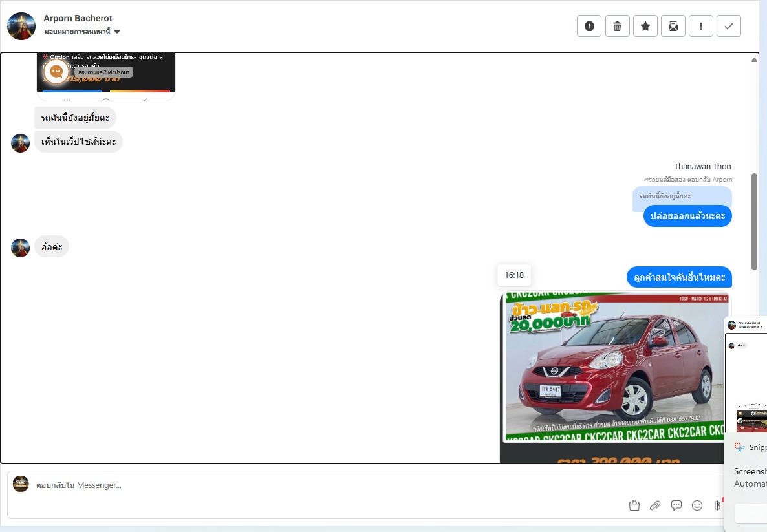Click Arporn Bacherot's header profile picture
The image size is (767, 532).
(21, 26)
